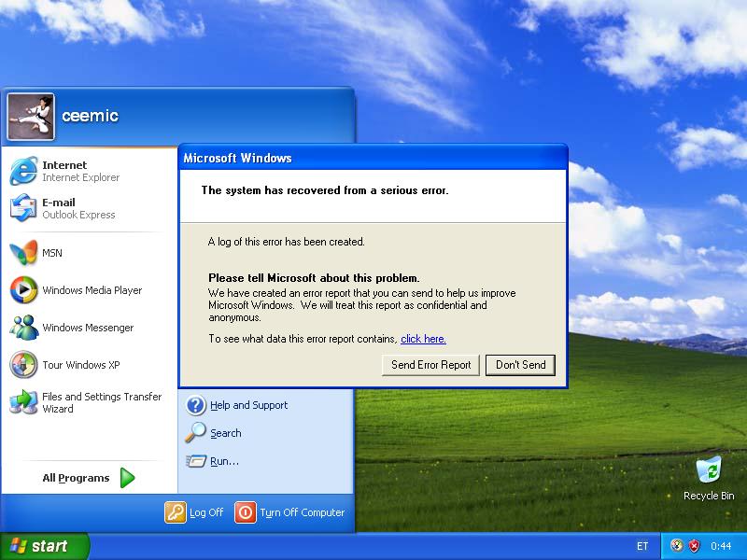Click the first system tray icon beside ET
Image resolution: width=747 pixels, height=560 pixels.
tap(676, 546)
